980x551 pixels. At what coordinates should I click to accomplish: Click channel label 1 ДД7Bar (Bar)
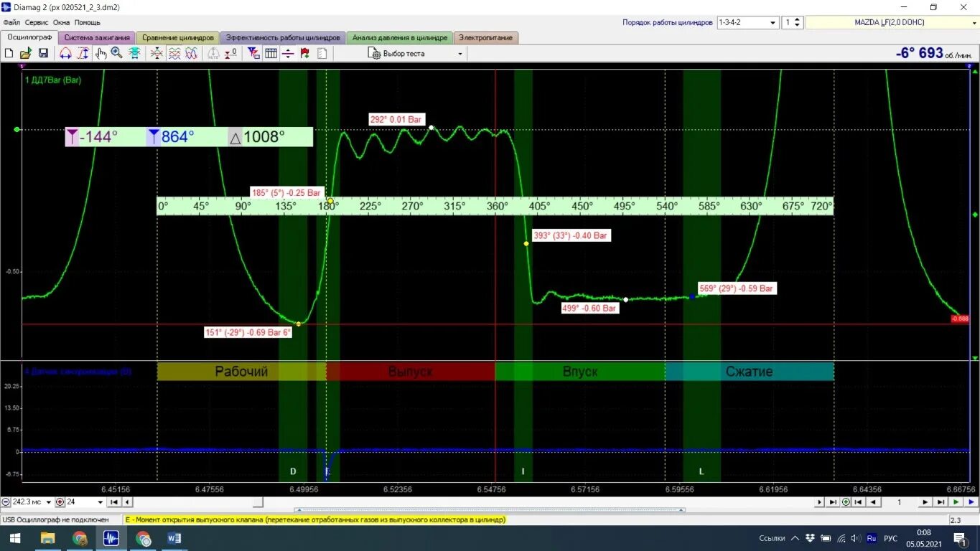click(x=53, y=80)
